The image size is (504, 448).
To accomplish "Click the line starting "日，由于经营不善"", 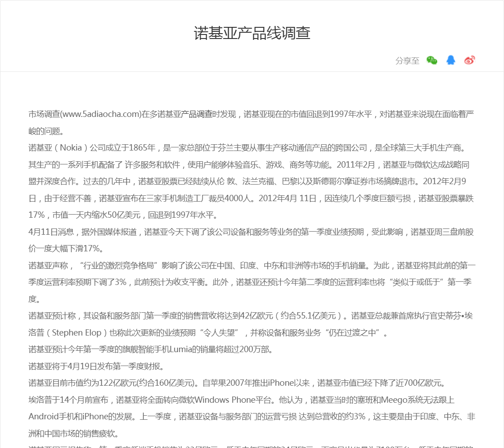I will click(x=251, y=198).
